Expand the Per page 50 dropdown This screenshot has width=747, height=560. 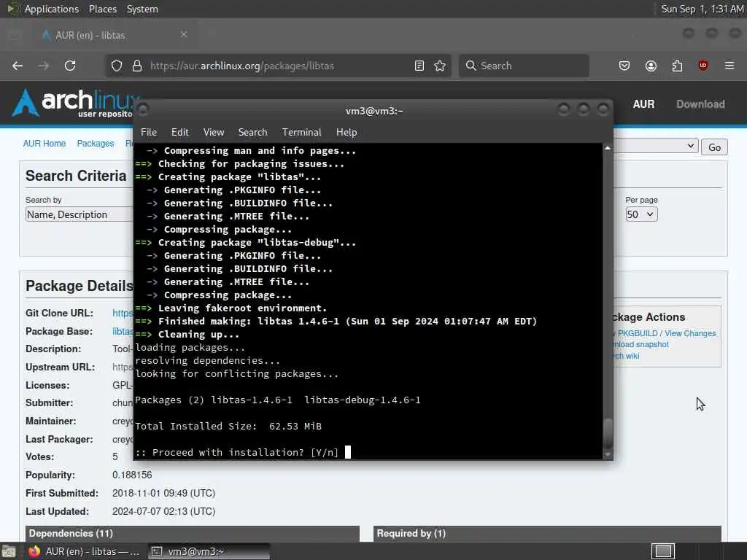[641, 214]
